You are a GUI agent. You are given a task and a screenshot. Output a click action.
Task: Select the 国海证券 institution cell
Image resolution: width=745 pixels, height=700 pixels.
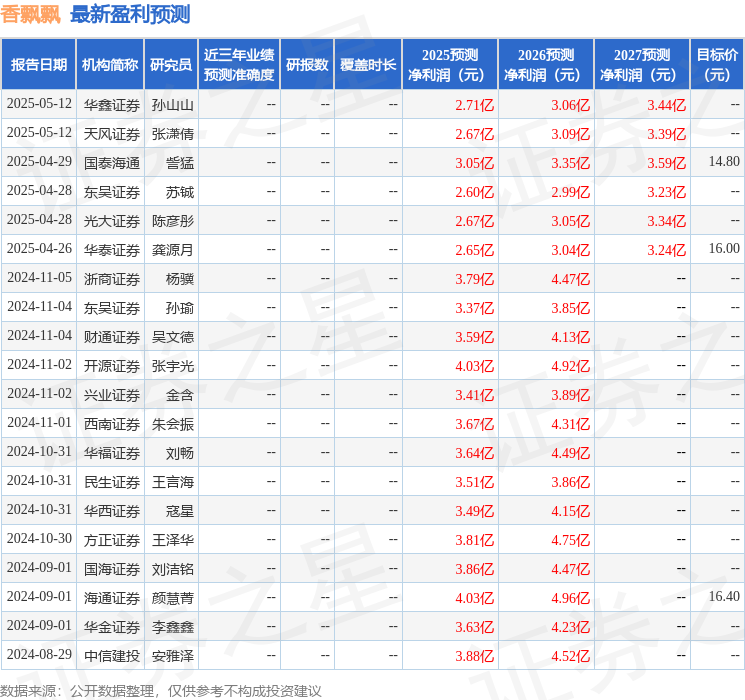(112, 569)
